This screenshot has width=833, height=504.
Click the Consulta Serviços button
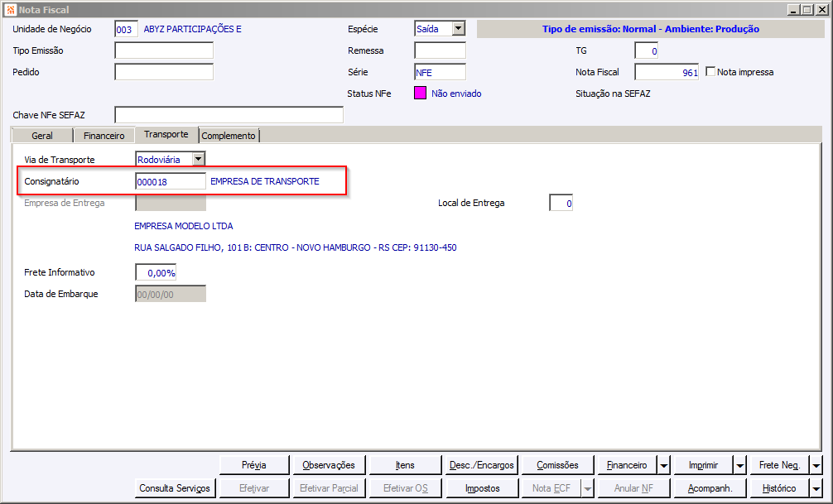click(x=175, y=488)
